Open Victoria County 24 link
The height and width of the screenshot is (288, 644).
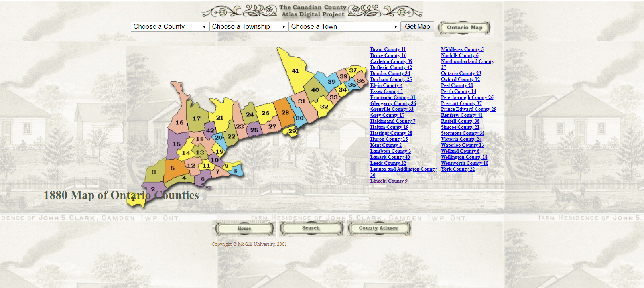461,139
